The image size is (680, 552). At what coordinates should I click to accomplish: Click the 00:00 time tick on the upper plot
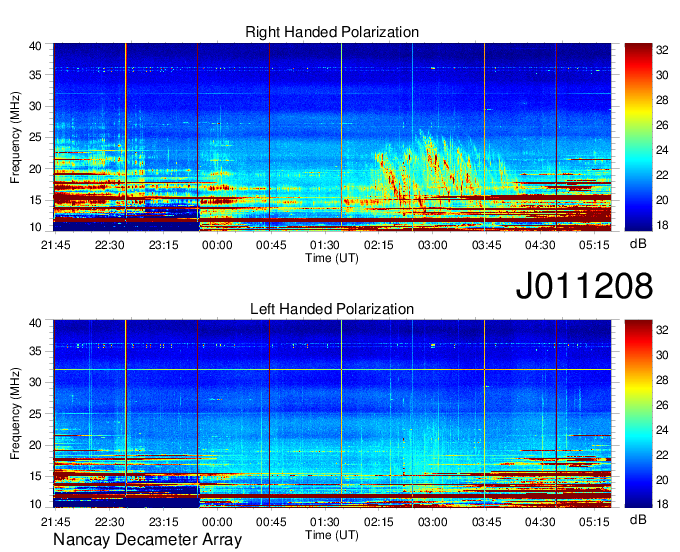pos(217,245)
